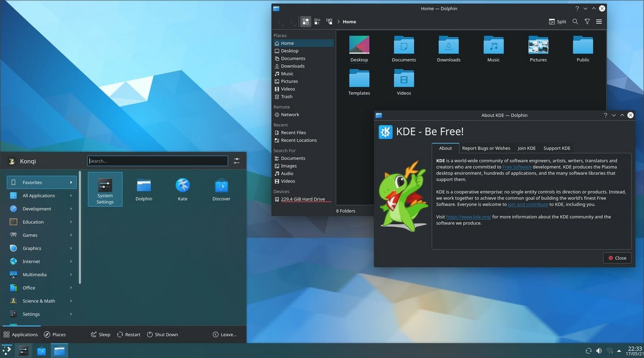Expand All Applications category

point(42,196)
